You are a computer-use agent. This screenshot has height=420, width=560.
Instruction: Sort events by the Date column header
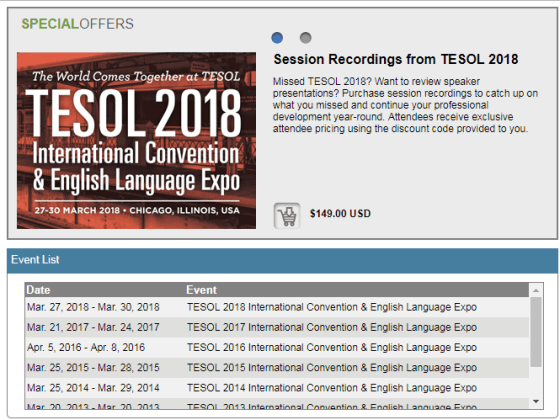point(38,290)
